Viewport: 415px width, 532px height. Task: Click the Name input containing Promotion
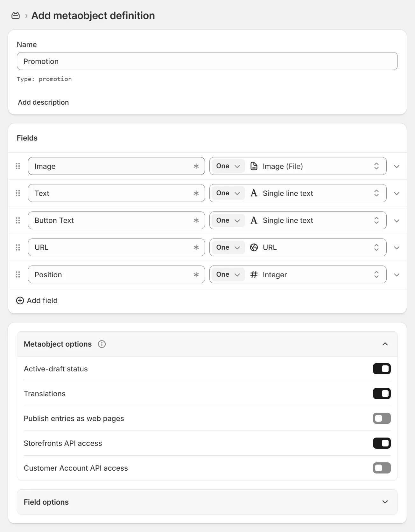207,61
